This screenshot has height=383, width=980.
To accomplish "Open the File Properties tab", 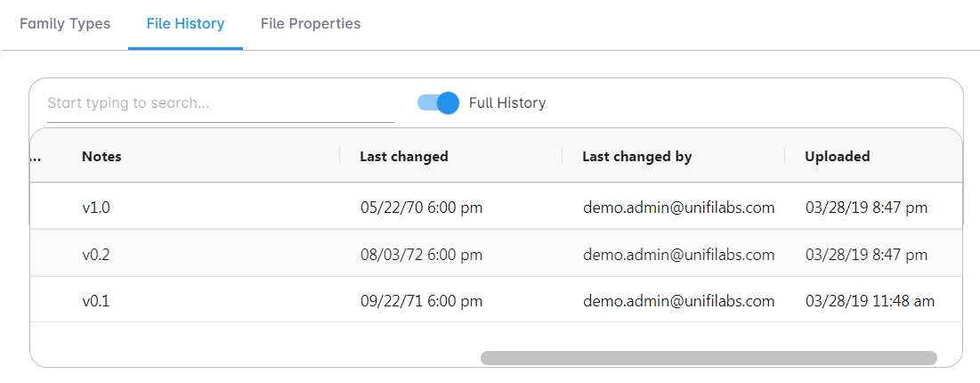I will tap(311, 24).
